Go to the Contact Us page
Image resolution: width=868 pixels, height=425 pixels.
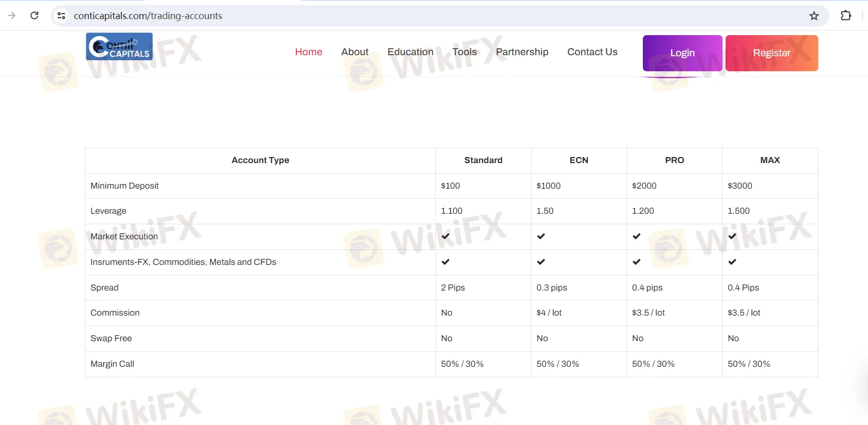tap(592, 52)
